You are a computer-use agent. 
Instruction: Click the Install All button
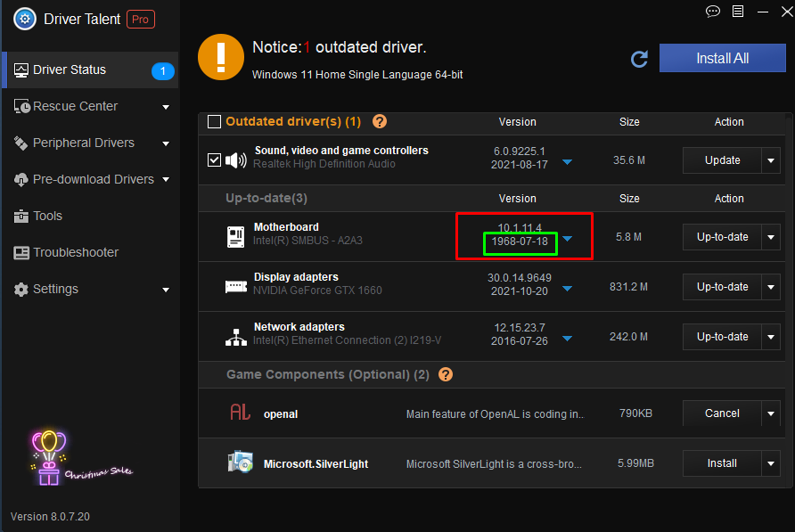[723, 58]
